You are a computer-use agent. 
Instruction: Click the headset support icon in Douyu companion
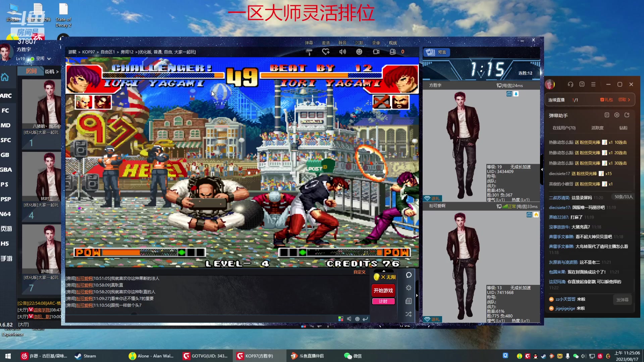571,84
